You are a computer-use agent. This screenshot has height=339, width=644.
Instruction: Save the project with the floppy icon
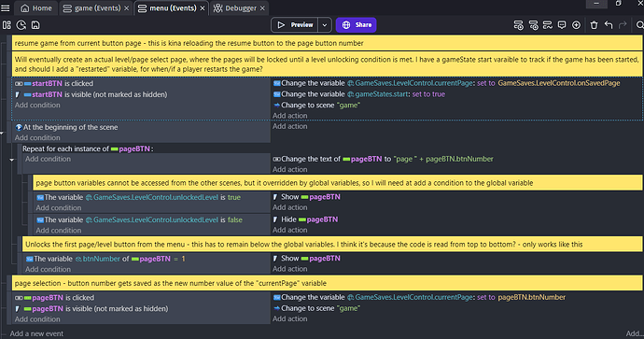[35, 25]
